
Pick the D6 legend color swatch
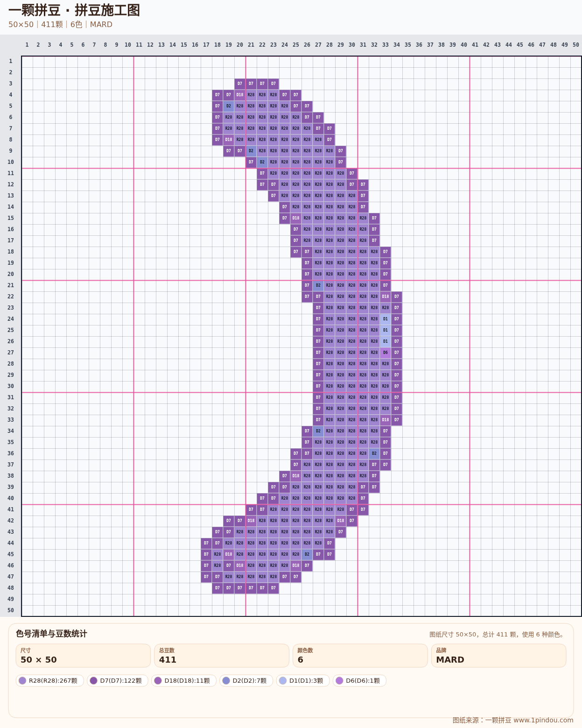tap(339, 681)
